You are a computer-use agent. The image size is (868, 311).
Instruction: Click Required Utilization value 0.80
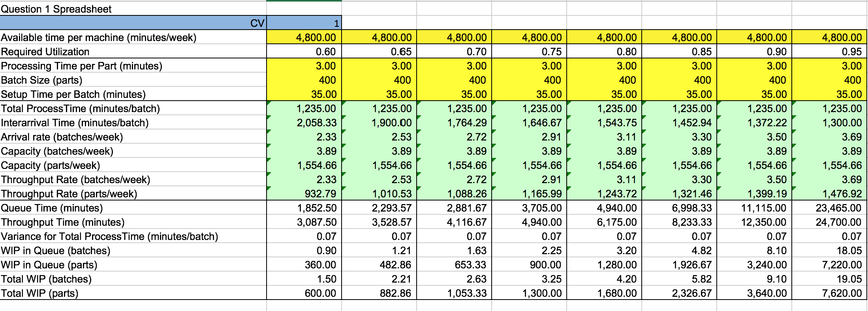(626, 52)
